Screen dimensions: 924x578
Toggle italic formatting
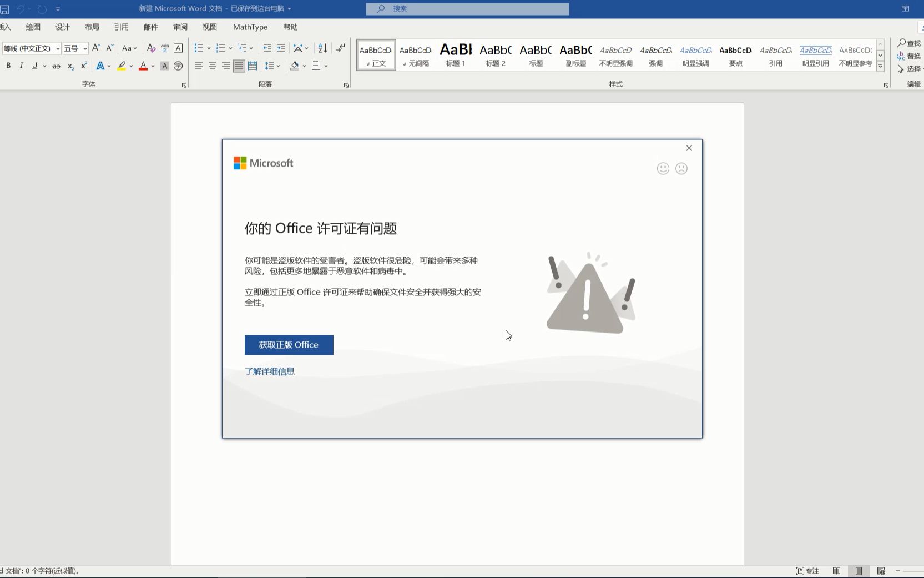tap(21, 66)
